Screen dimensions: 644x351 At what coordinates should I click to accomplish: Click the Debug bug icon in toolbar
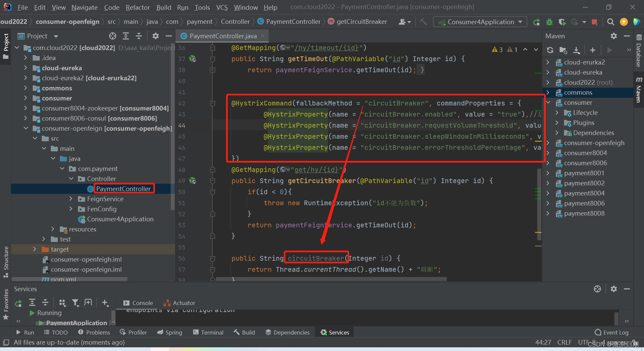(x=549, y=22)
